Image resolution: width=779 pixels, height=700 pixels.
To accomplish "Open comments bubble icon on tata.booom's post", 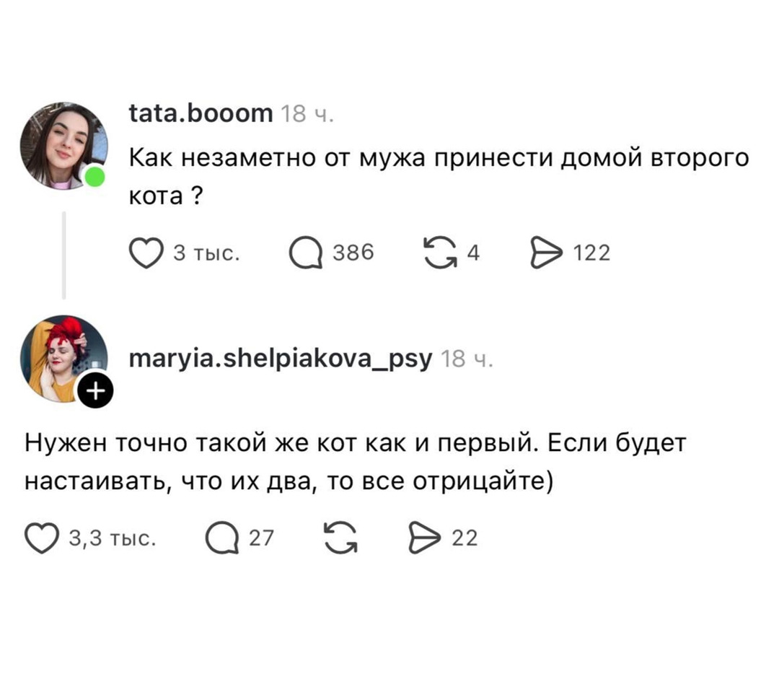I will [x=306, y=253].
